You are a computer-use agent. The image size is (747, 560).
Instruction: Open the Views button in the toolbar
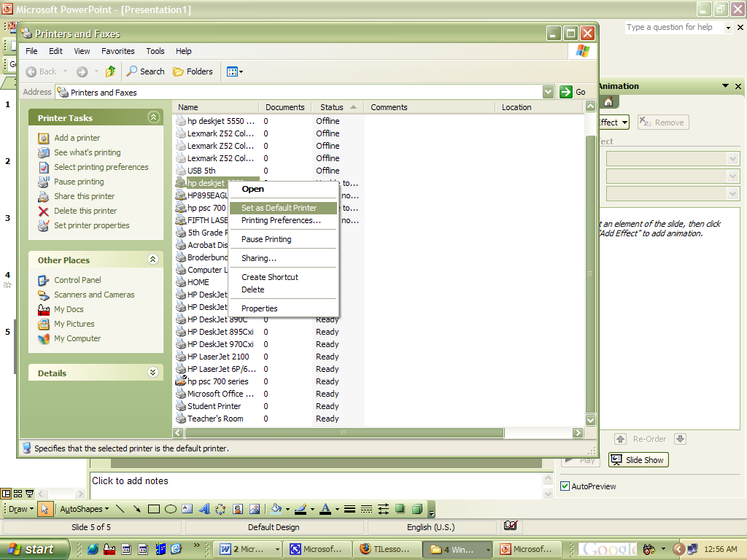[234, 71]
